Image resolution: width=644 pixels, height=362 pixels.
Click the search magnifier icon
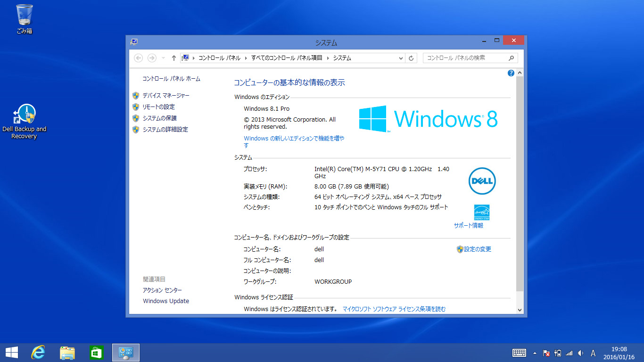[x=512, y=58]
